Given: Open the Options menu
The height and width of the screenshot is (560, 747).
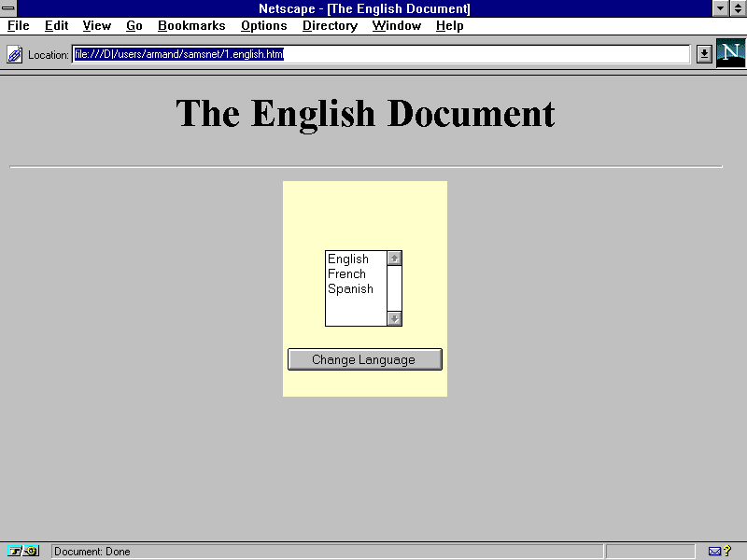Looking at the screenshot, I should click(263, 26).
